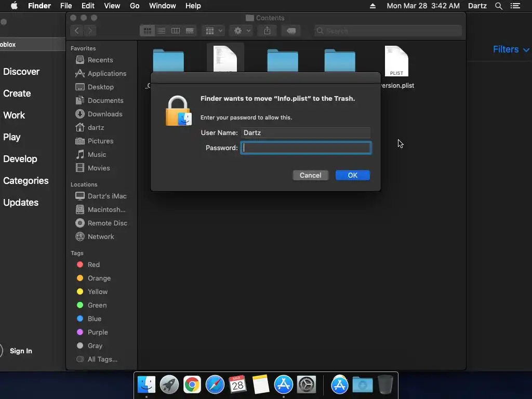532x399 pixels.
Task: Select the Blue tag
Action: (x=89, y=319)
